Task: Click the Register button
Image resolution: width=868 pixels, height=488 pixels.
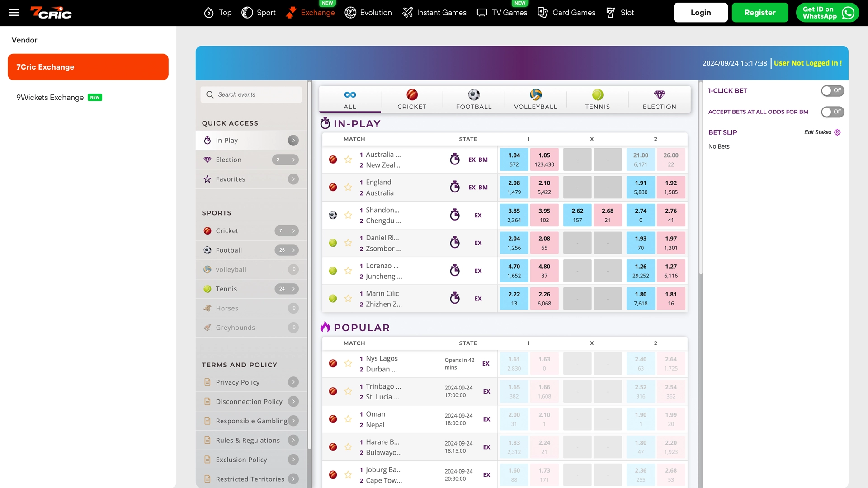Action: (x=760, y=13)
